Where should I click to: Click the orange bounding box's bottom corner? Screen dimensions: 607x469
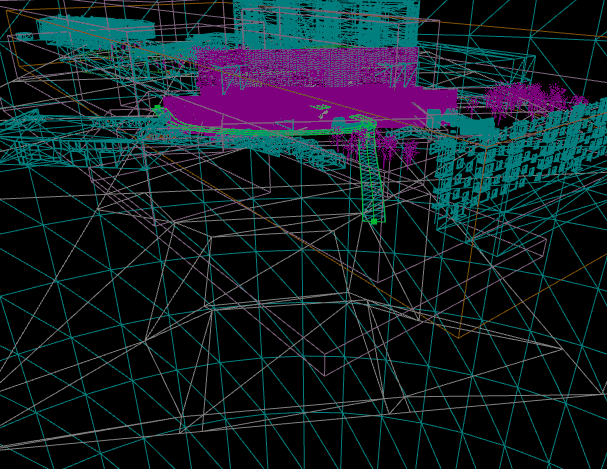coord(459,337)
